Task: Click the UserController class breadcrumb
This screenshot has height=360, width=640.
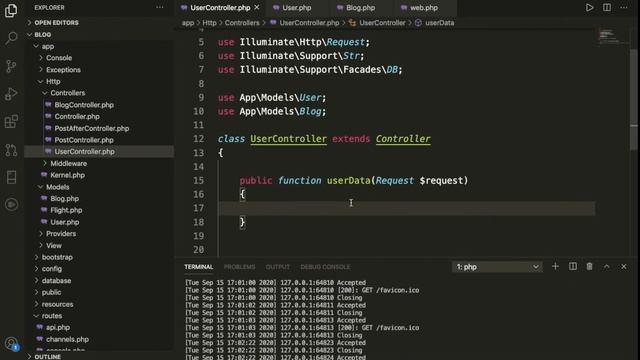Action: coord(382,23)
